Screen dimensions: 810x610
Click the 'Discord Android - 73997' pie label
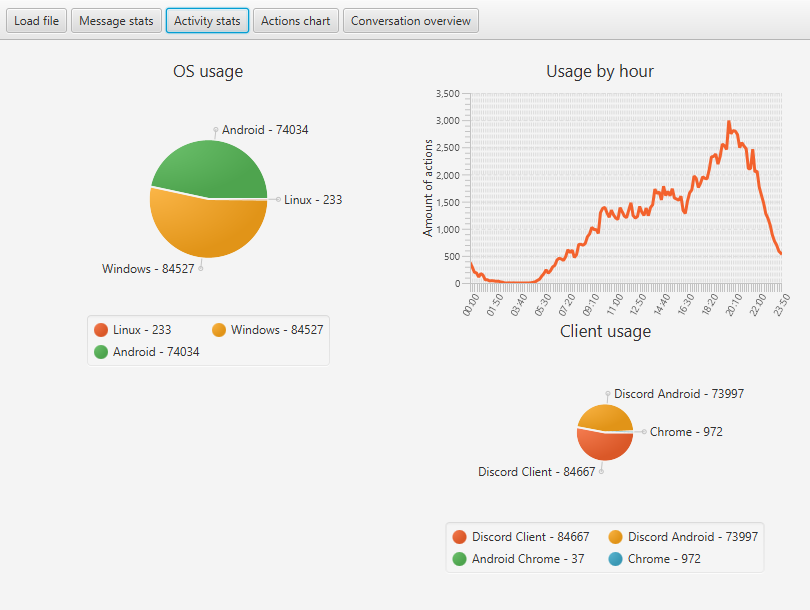(679, 394)
